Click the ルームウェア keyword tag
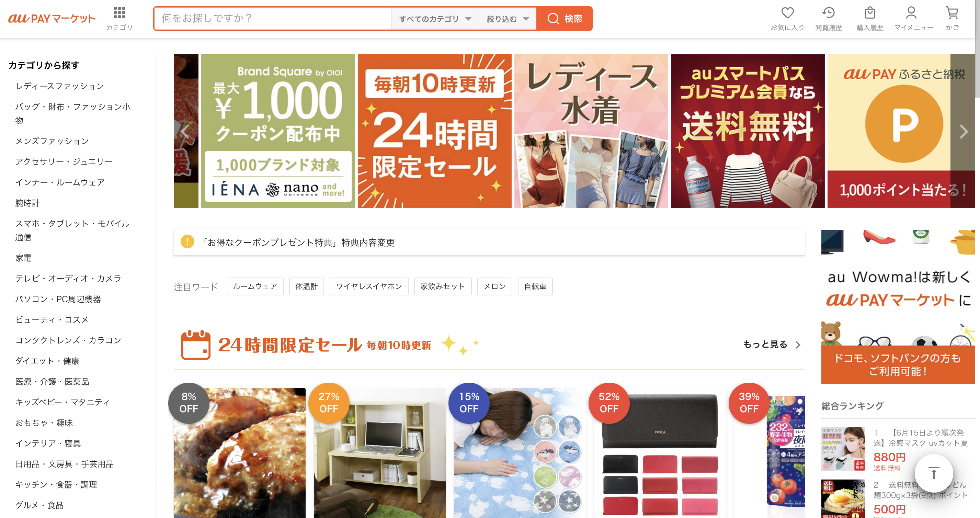 click(x=255, y=286)
